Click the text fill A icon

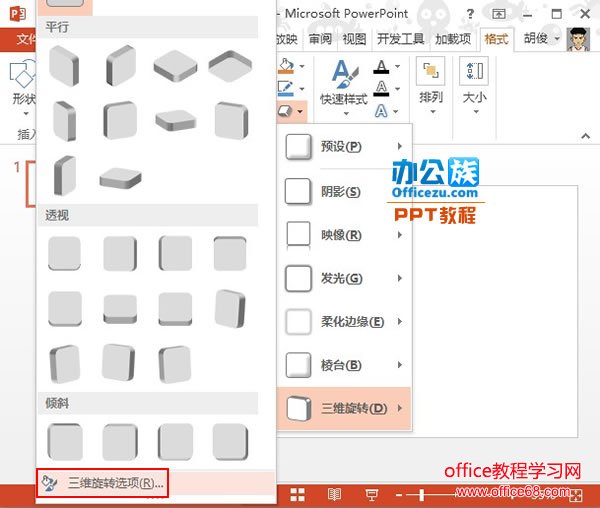pos(381,67)
